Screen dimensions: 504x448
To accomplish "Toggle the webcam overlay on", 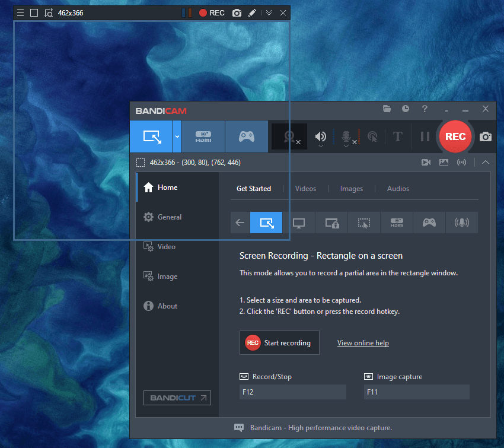I will 289,136.
